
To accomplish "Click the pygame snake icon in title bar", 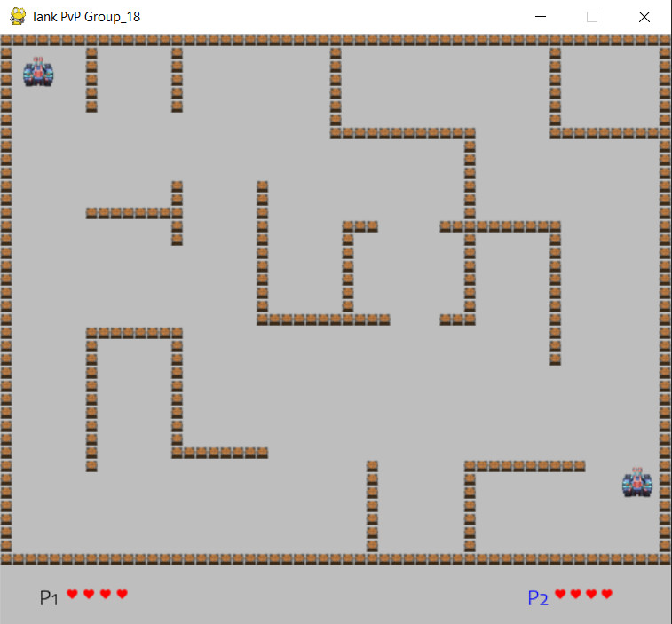I will pyautogui.click(x=18, y=16).
